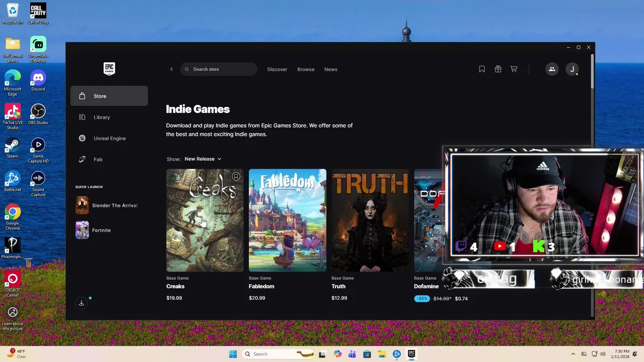Click the Epic Games logo in sidebar

tap(109, 69)
